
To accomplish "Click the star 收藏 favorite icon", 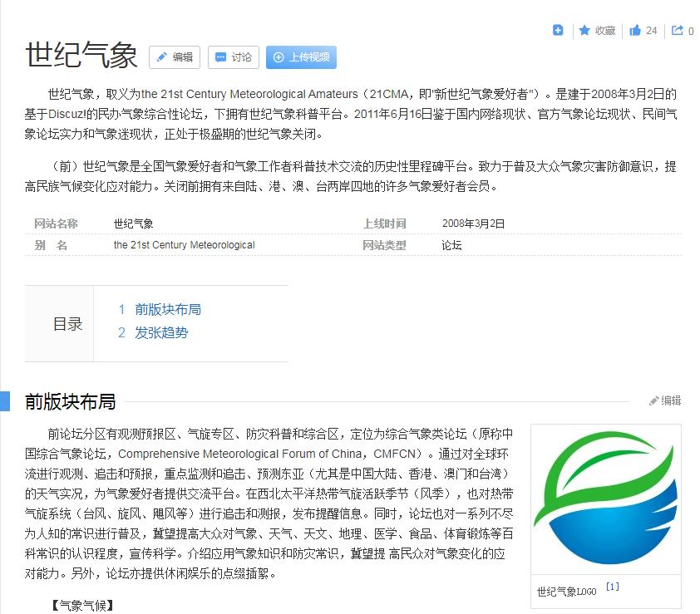I will pos(585,31).
